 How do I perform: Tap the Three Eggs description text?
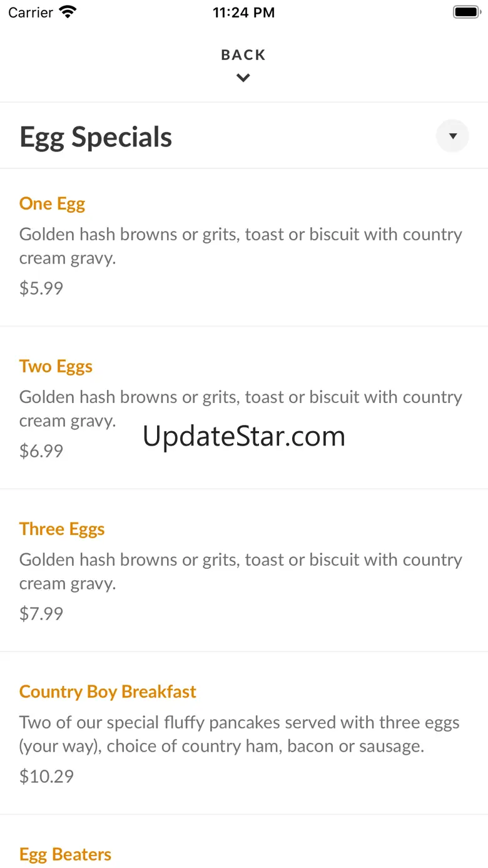click(241, 571)
